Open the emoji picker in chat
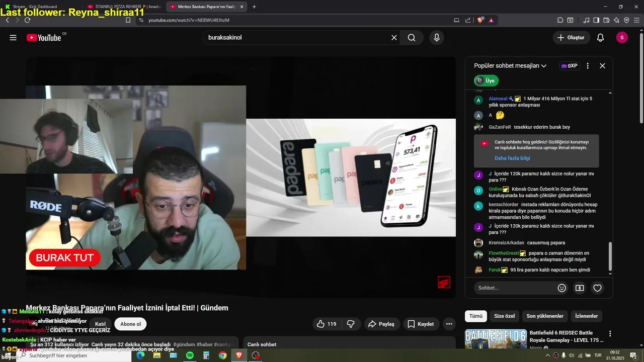The width and height of the screenshot is (644, 362). pos(562,288)
